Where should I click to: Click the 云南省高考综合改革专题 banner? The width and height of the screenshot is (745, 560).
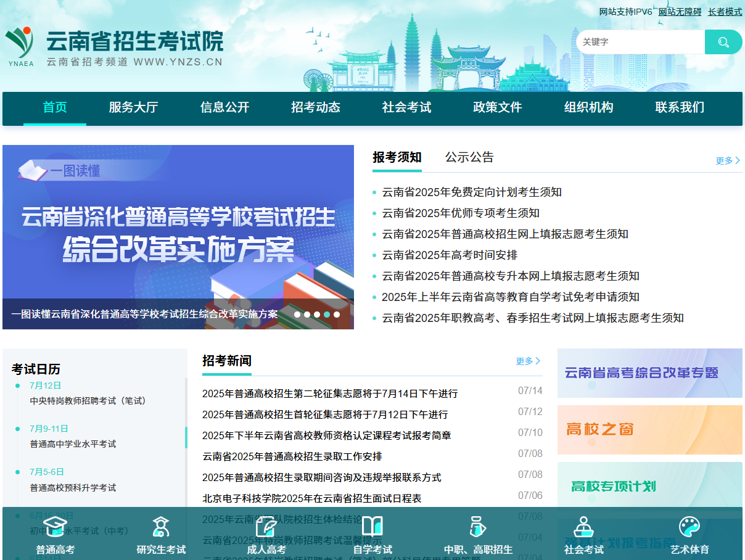point(650,373)
